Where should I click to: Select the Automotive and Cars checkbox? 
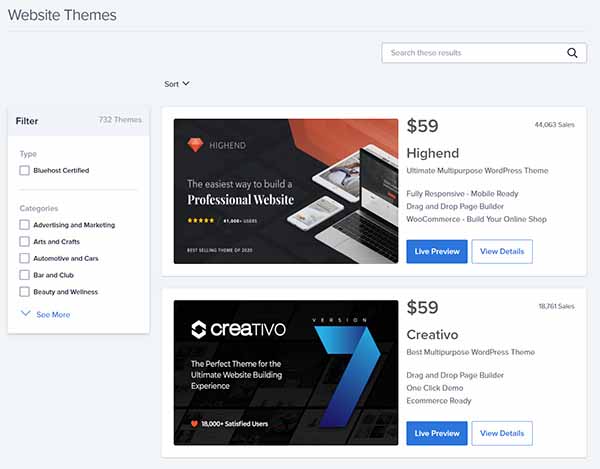(x=25, y=258)
